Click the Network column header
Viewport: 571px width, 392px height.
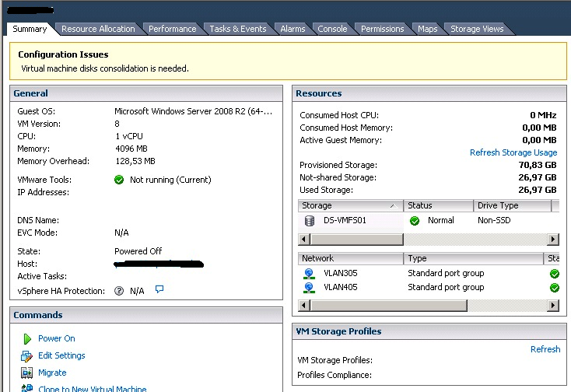coord(350,258)
